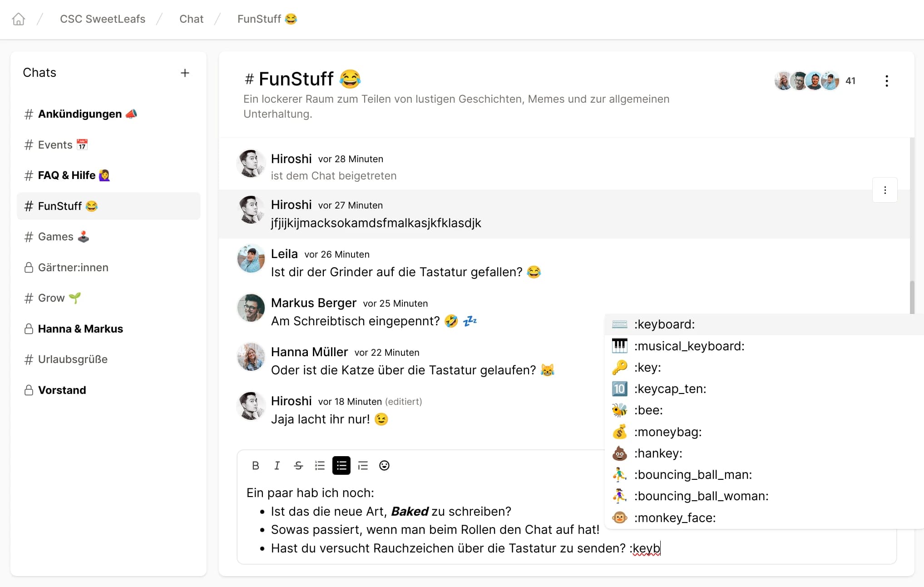The height and width of the screenshot is (587, 924).
Task: Click the member avatars group at top right
Action: (808, 81)
